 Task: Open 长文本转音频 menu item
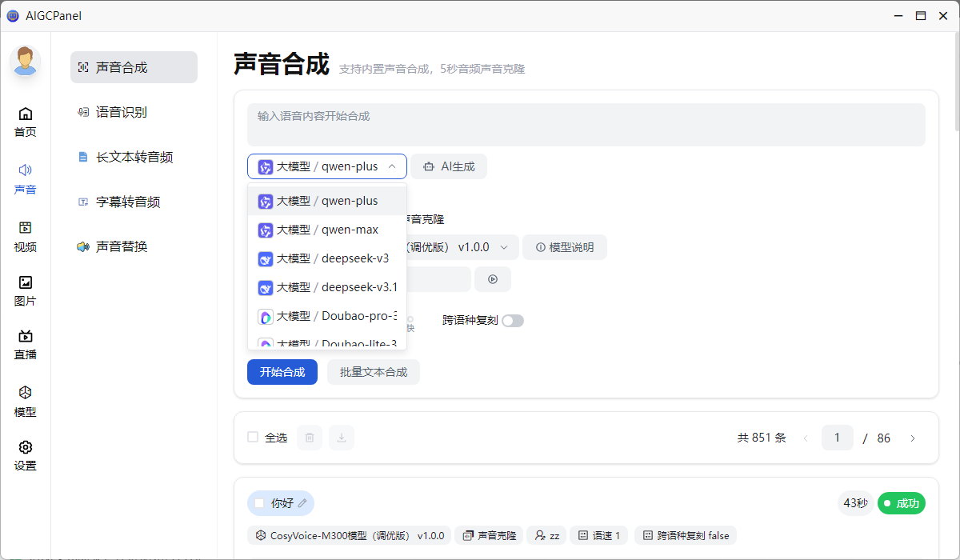coord(134,157)
